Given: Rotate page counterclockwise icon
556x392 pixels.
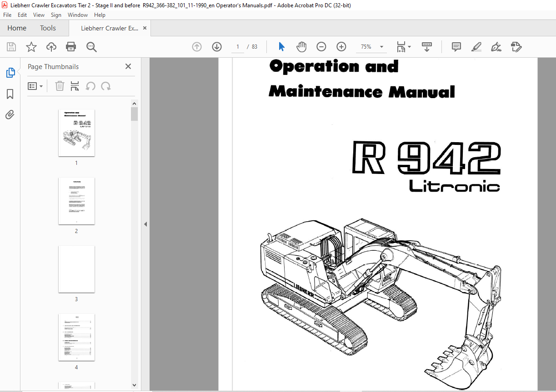Looking at the screenshot, I should pyautogui.click(x=90, y=86).
